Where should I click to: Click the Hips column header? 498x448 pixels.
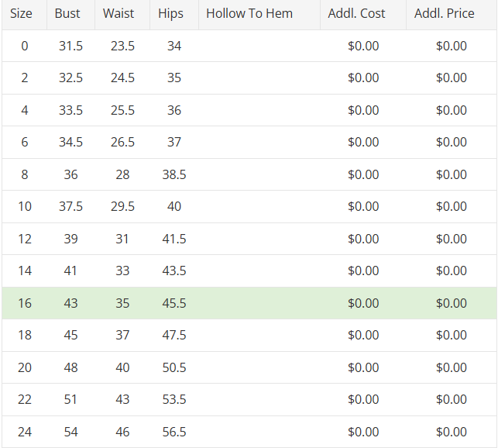point(171,14)
